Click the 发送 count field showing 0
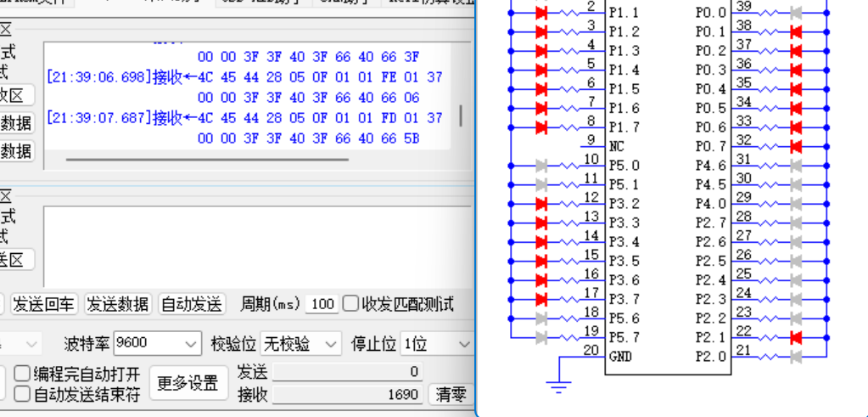 [x=347, y=372]
